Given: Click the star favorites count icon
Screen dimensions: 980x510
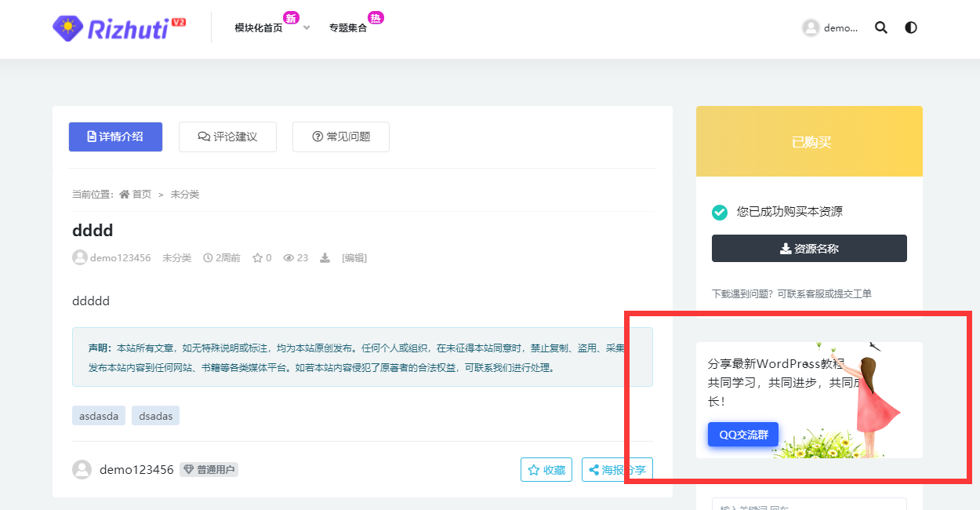Looking at the screenshot, I should tap(257, 258).
